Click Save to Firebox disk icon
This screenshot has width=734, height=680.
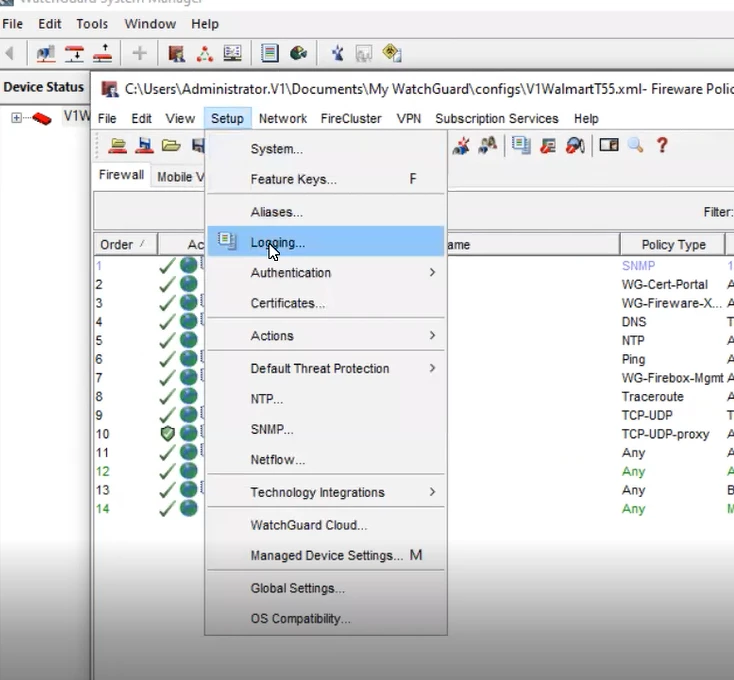pyautogui.click(x=144, y=146)
